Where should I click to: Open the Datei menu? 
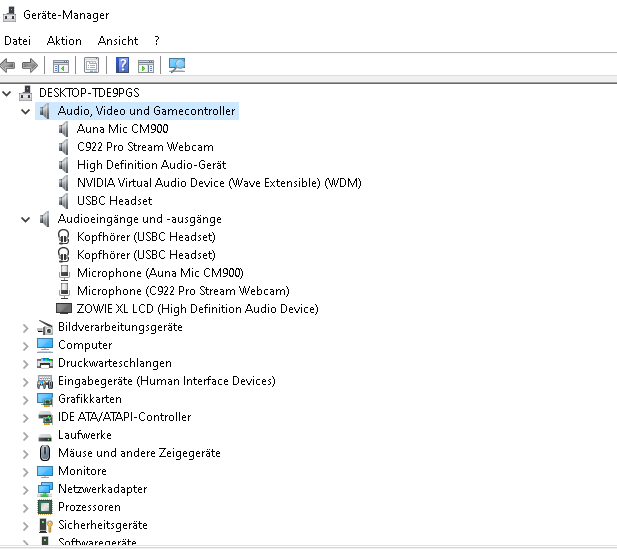pos(17,41)
